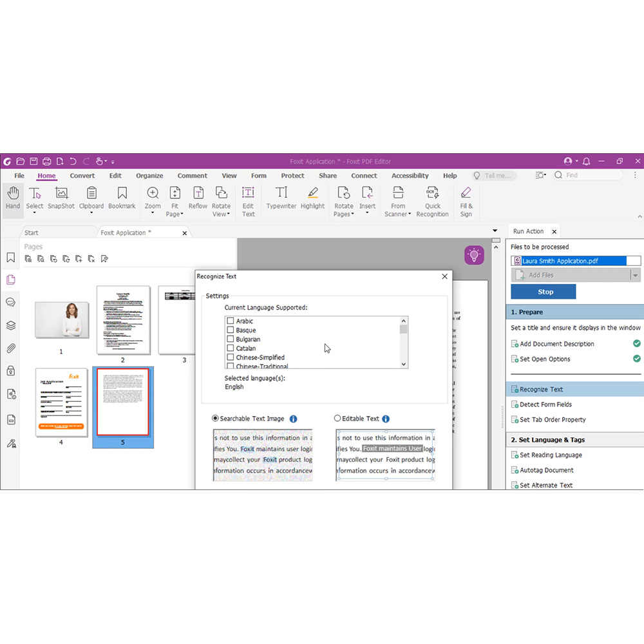Image resolution: width=644 pixels, height=644 pixels.
Task: Open the Fill & Sign tool
Action: (x=466, y=202)
